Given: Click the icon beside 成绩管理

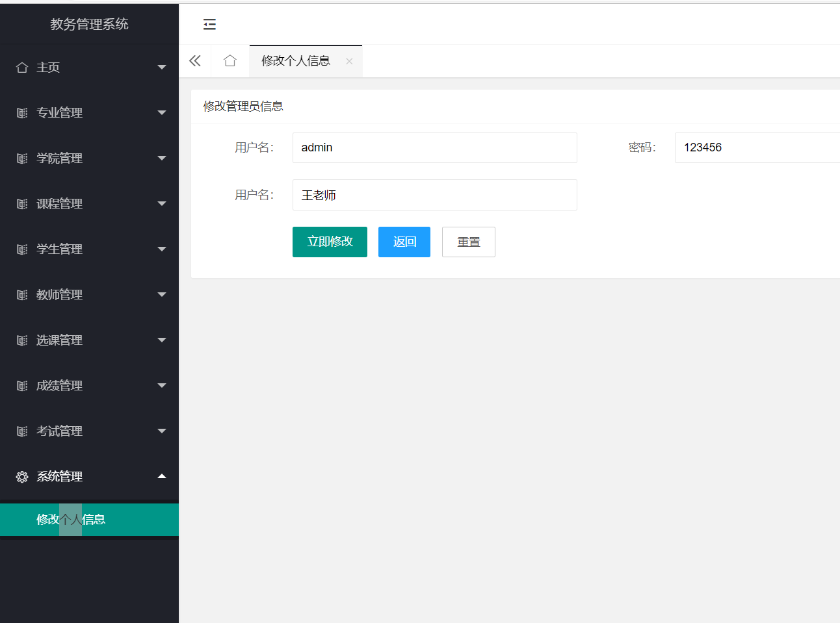Looking at the screenshot, I should click(22, 386).
